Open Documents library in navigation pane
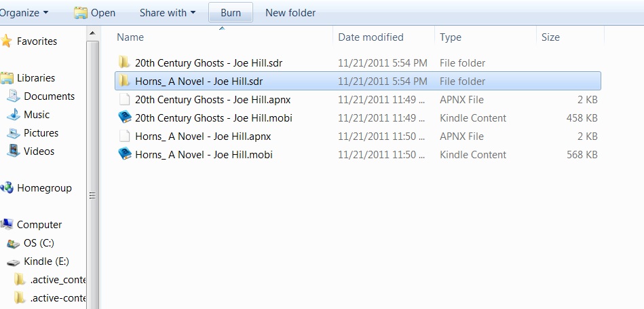Image resolution: width=644 pixels, height=309 pixels. (x=49, y=96)
